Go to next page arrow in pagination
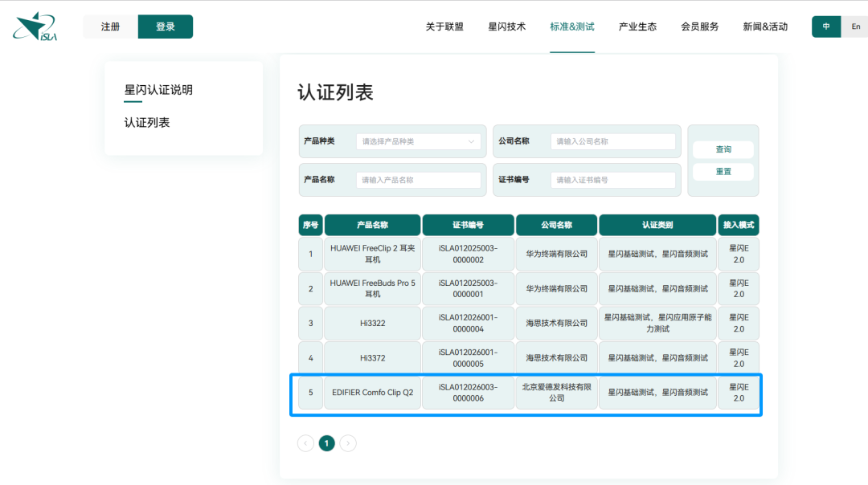 [348, 443]
